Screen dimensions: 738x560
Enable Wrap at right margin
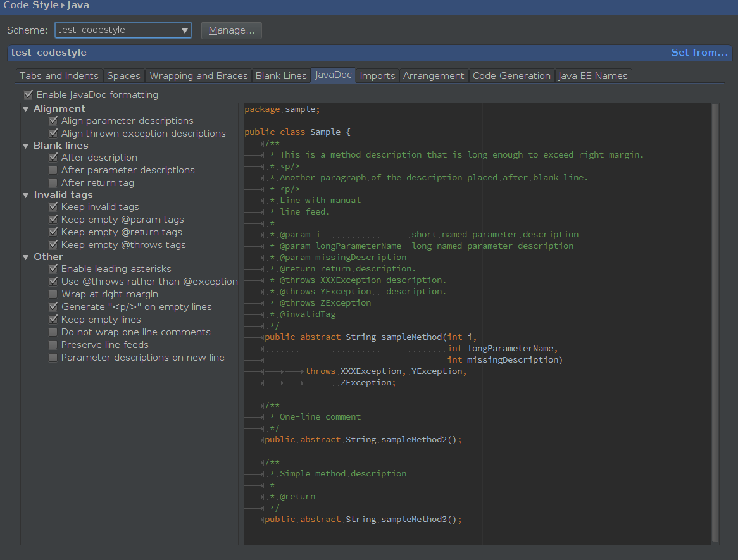[53, 294]
